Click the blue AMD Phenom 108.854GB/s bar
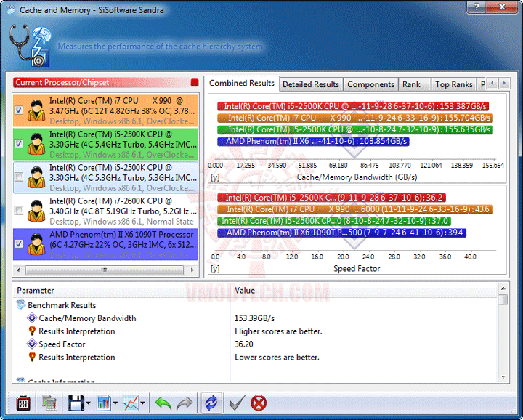Image resolution: width=523 pixels, height=420 pixels. pos(314,142)
